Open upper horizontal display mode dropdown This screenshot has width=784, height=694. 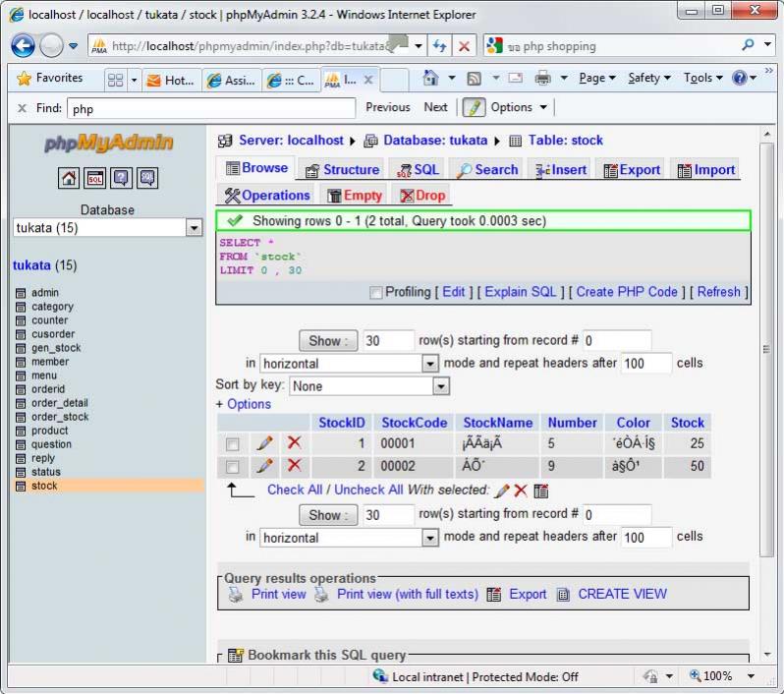point(430,364)
